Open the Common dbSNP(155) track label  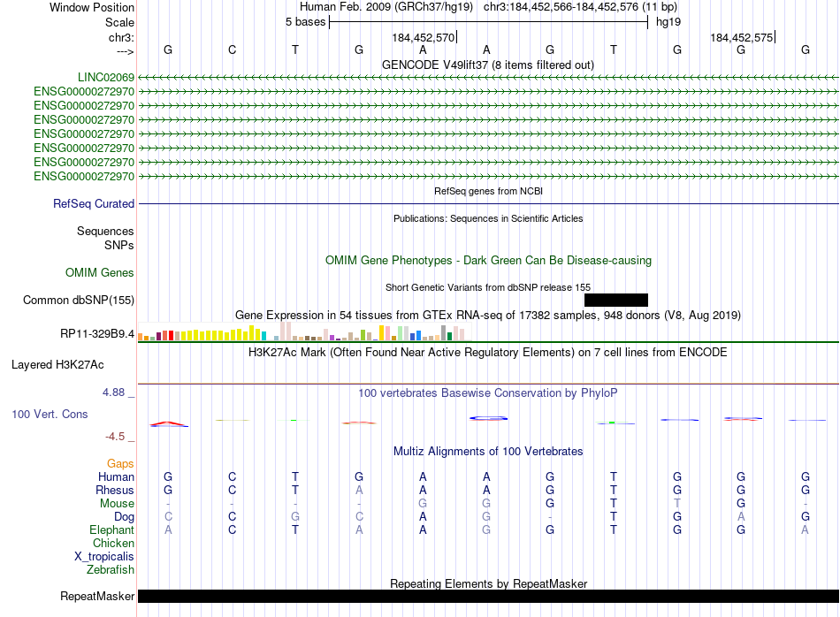tap(78, 300)
